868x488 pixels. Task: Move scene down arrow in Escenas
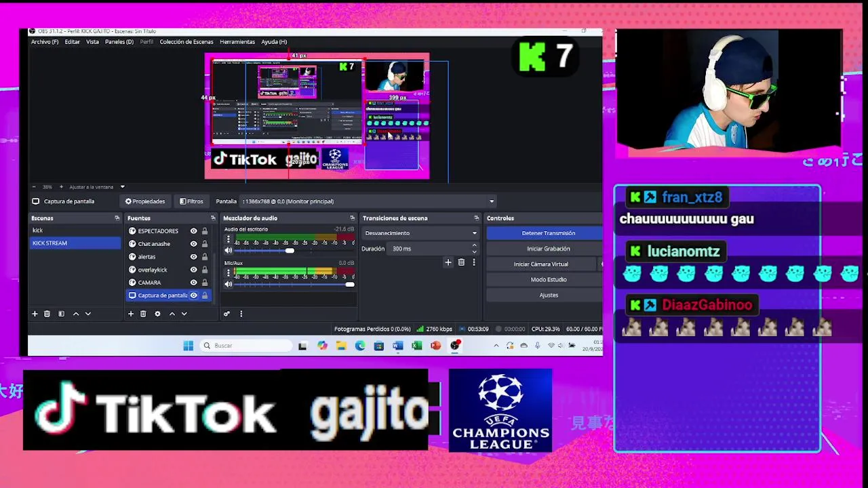pos(87,314)
